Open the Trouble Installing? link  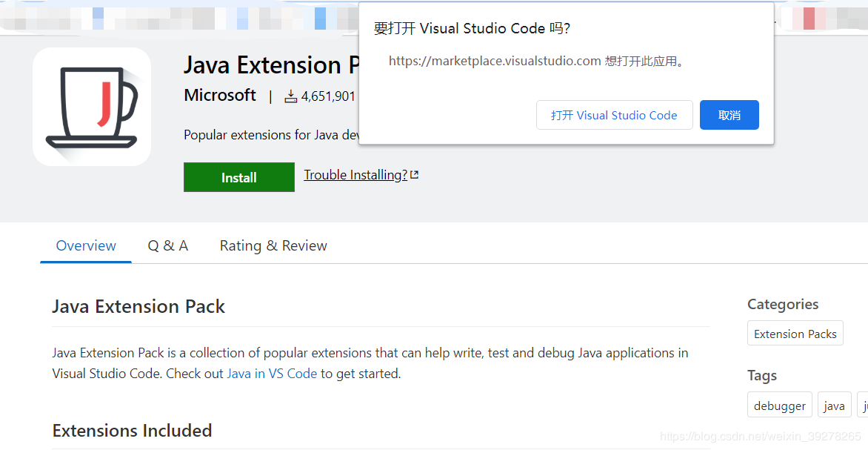point(355,175)
